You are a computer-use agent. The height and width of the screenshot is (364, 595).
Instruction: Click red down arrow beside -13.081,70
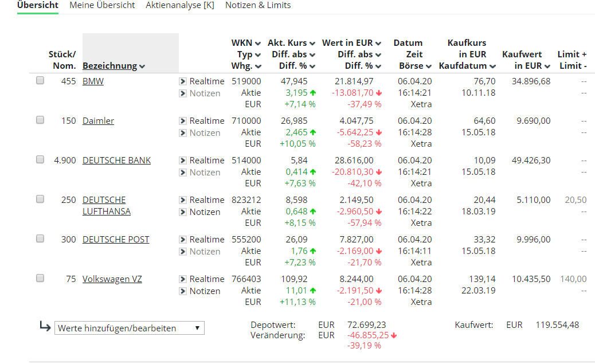point(379,93)
